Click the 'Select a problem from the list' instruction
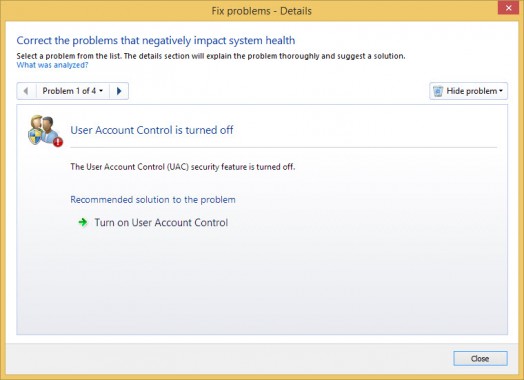Image resolution: width=524 pixels, height=380 pixels. (211, 56)
